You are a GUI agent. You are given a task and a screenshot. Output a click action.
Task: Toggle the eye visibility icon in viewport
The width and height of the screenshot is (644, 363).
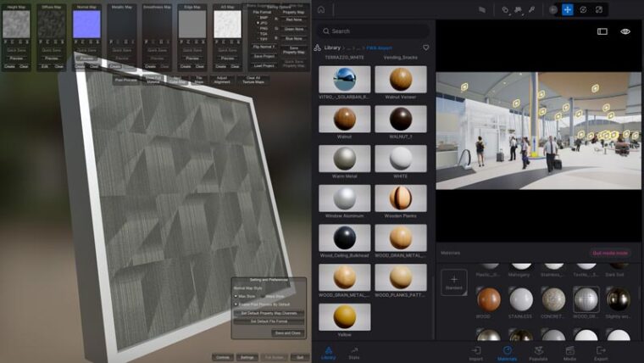(x=625, y=31)
